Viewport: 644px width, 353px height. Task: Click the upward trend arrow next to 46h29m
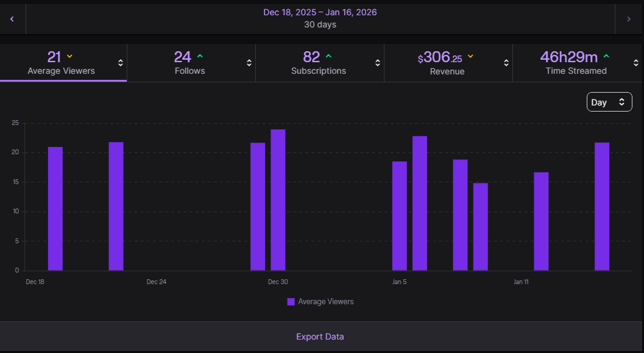click(607, 56)
